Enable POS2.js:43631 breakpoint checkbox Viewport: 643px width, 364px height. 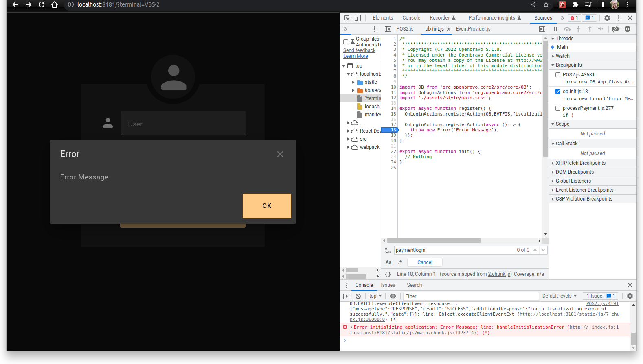click(x=558, y=75)
